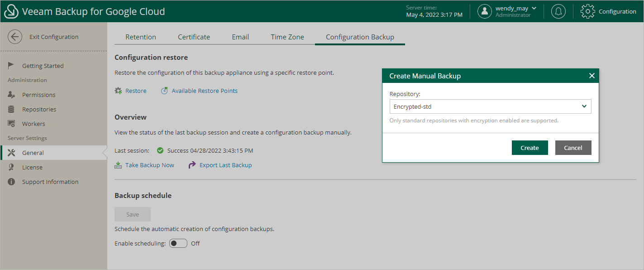Switch to the Time Zone tab

click(287, 37)
